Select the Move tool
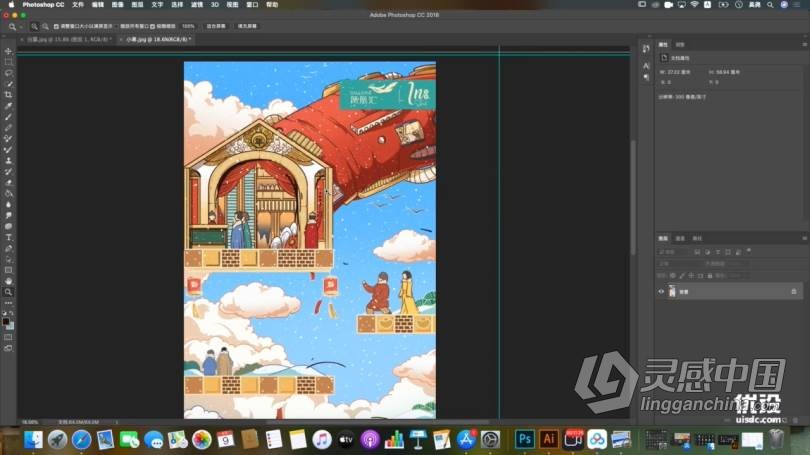Image resolution: width=810 pixels, height=455 pixels. (8, 51)
